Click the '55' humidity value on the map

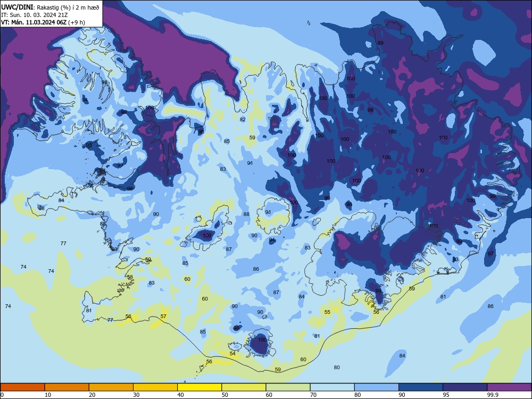tap(327, 312)
